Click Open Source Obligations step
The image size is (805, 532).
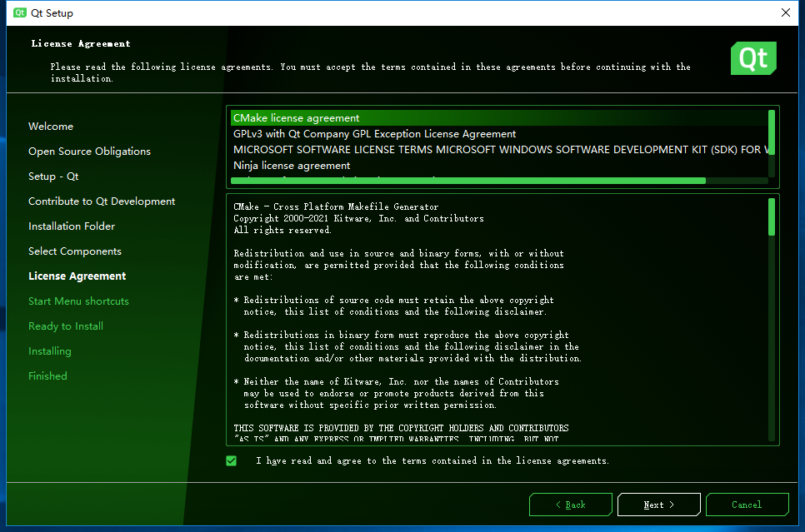point(89,152)
